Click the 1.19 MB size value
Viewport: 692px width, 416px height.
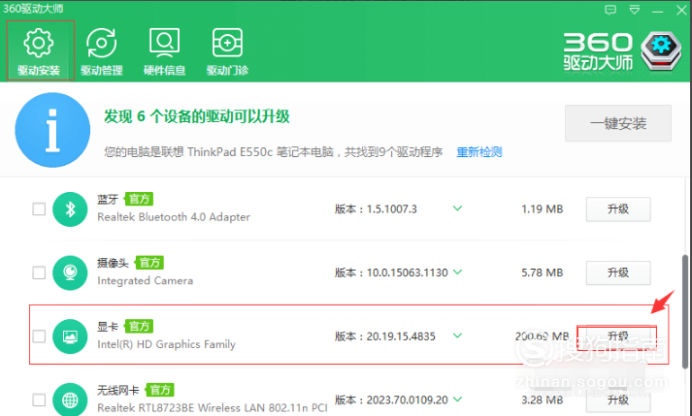click(542, 209)
